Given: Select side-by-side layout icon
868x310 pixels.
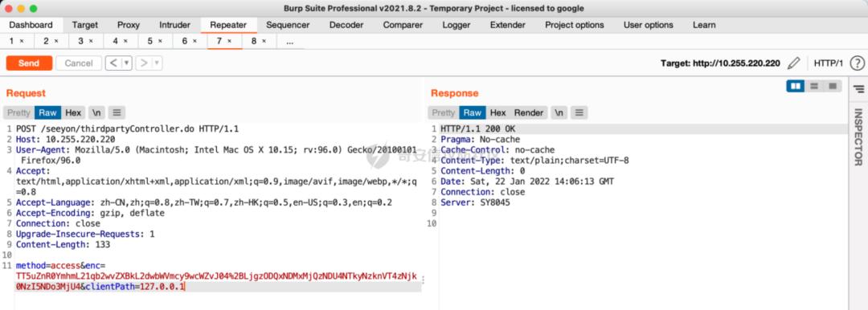Looking at the screenshot, I should 796,86.
